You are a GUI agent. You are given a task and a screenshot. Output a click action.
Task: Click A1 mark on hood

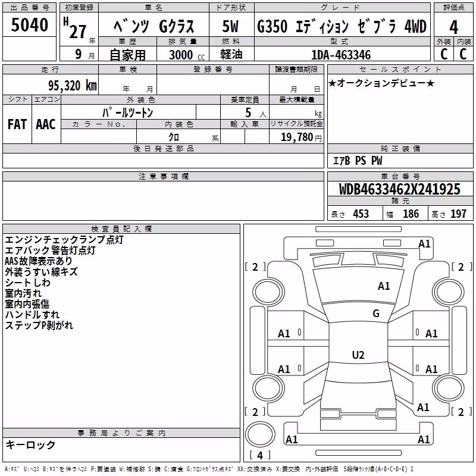click(x=384, y=286)
